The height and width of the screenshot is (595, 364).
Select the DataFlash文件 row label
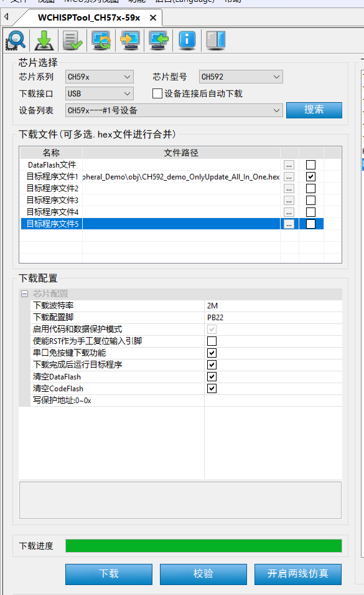coord(52,165)
